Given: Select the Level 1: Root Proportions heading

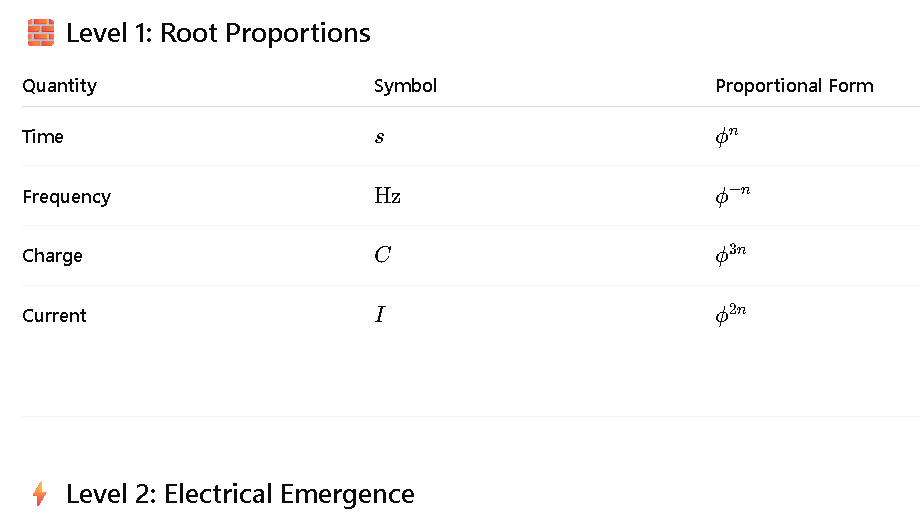Looking at the screenshot, I should pyautogui.click(x=218, y=33).
